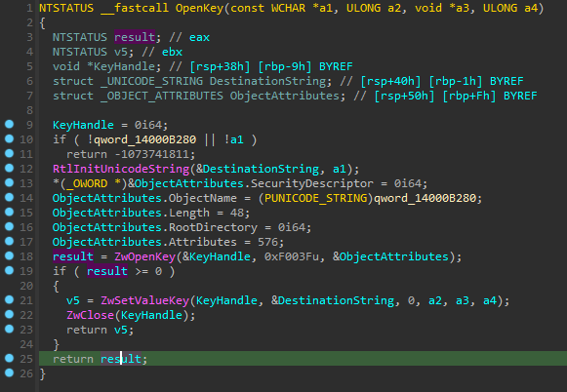Click line number 24 in the gutter
Viewport: 567px width, 392px height.
26,344
